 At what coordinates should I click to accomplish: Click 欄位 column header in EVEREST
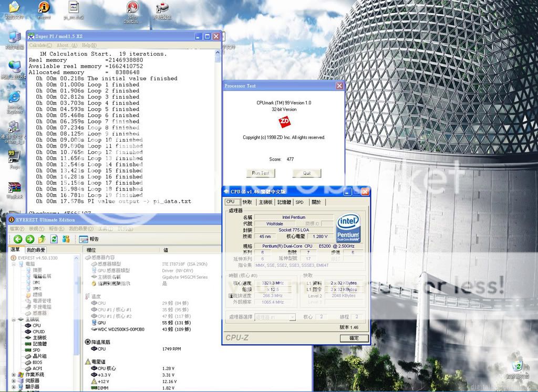(121, 250)
